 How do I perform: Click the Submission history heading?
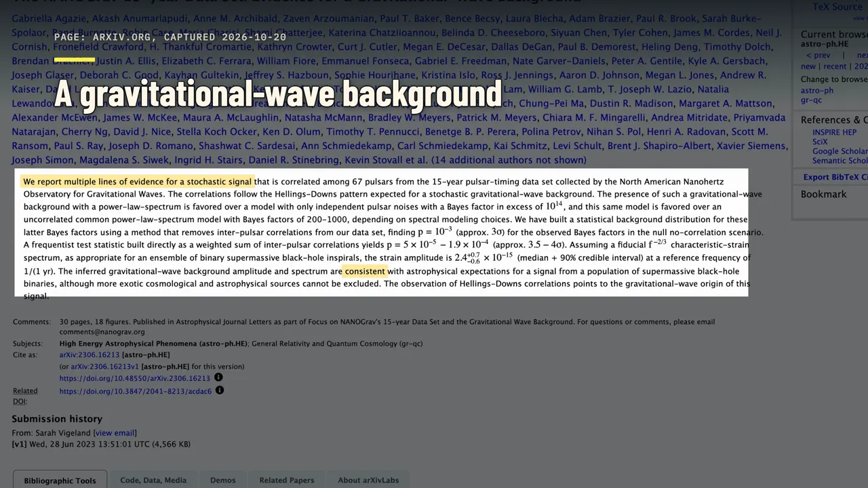(57, 419)
